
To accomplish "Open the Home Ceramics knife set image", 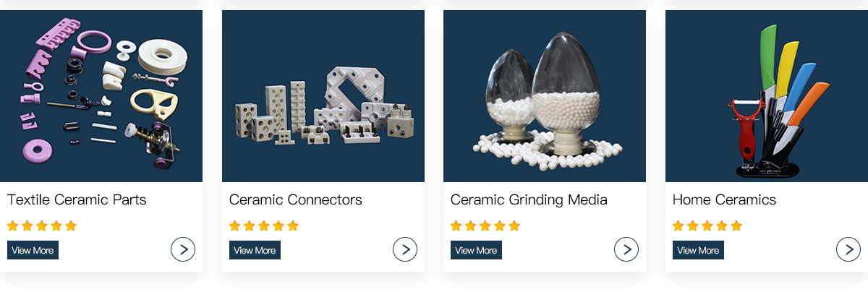I will (767, 96).
